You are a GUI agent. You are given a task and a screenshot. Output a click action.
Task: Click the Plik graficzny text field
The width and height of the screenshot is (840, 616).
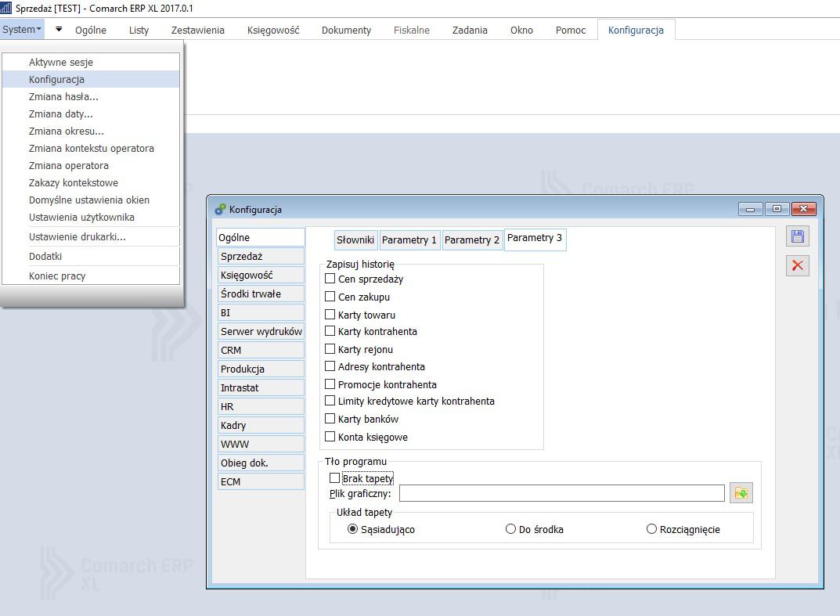(561, 493)
